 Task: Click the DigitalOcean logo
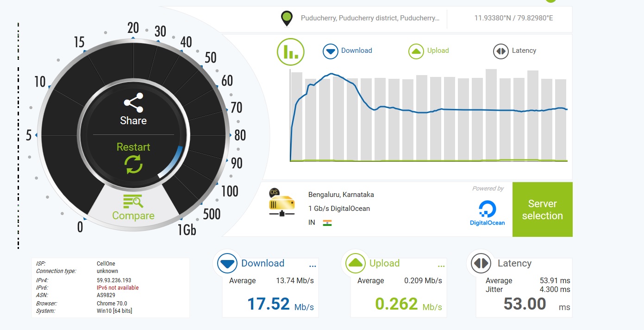487,213
